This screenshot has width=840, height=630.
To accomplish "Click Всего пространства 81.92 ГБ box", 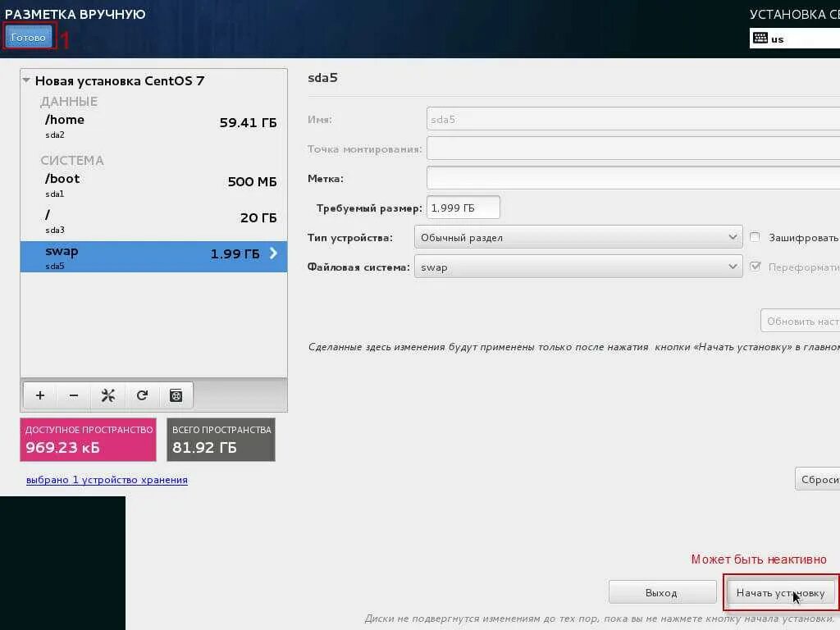I will [x=221, y=440].
